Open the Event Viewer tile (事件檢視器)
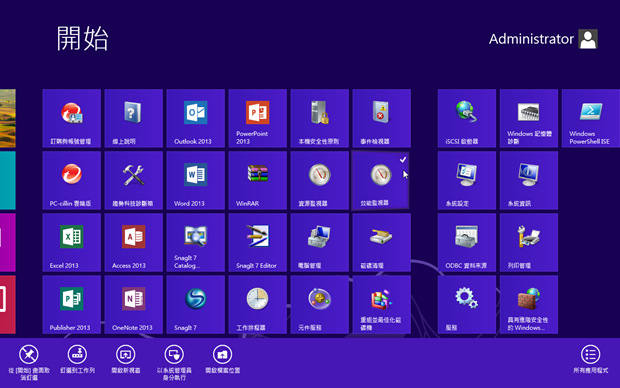 tap(382, 118)
